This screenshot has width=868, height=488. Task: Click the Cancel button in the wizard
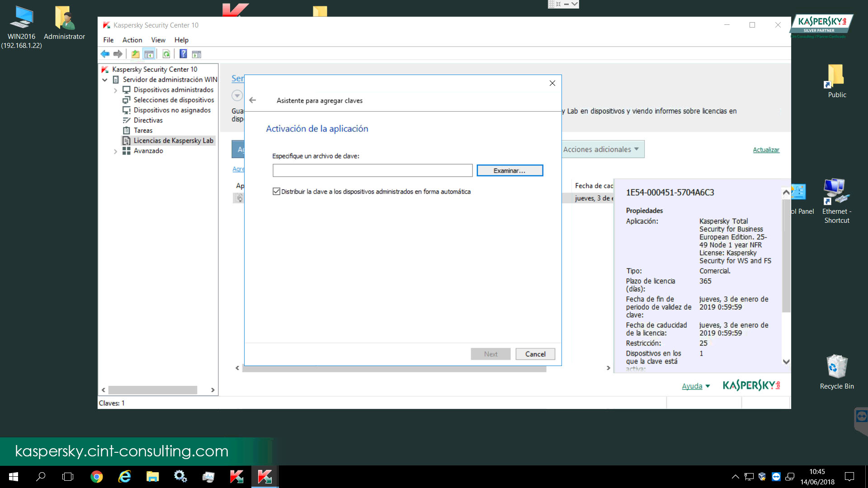tap(535, 354)
